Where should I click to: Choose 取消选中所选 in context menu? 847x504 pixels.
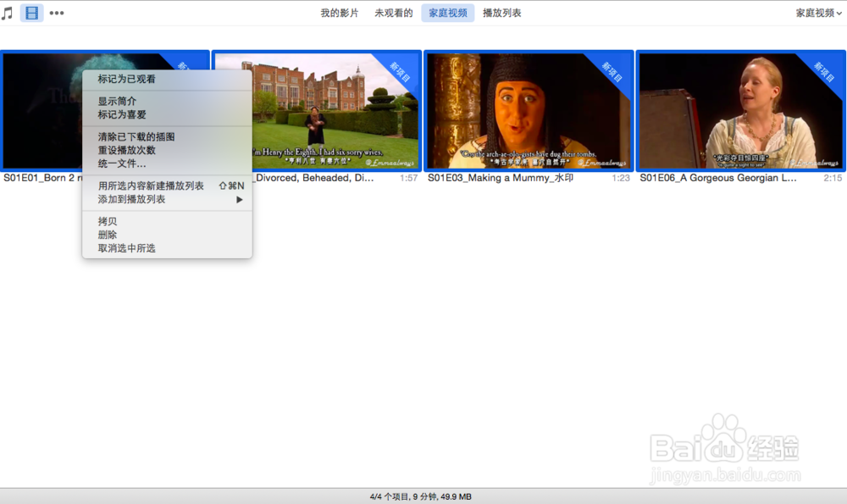pyautogui.click(x=167, y=248)
